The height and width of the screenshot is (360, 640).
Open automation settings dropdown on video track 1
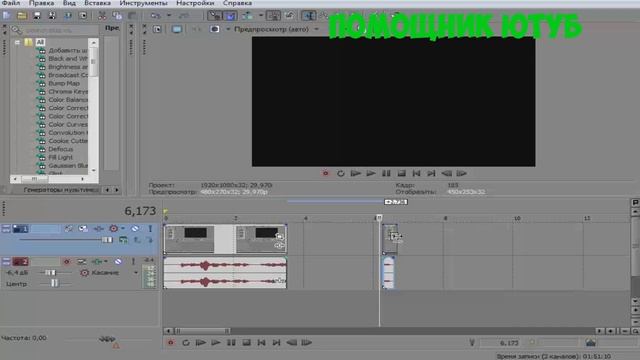click(x=122, y=229)
